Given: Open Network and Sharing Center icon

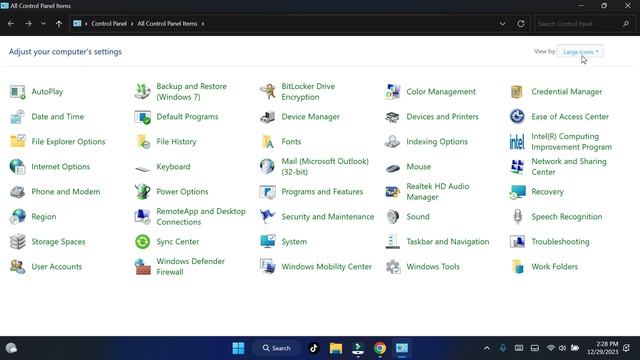Looking at the screenshot, I should tap(517, 167).
